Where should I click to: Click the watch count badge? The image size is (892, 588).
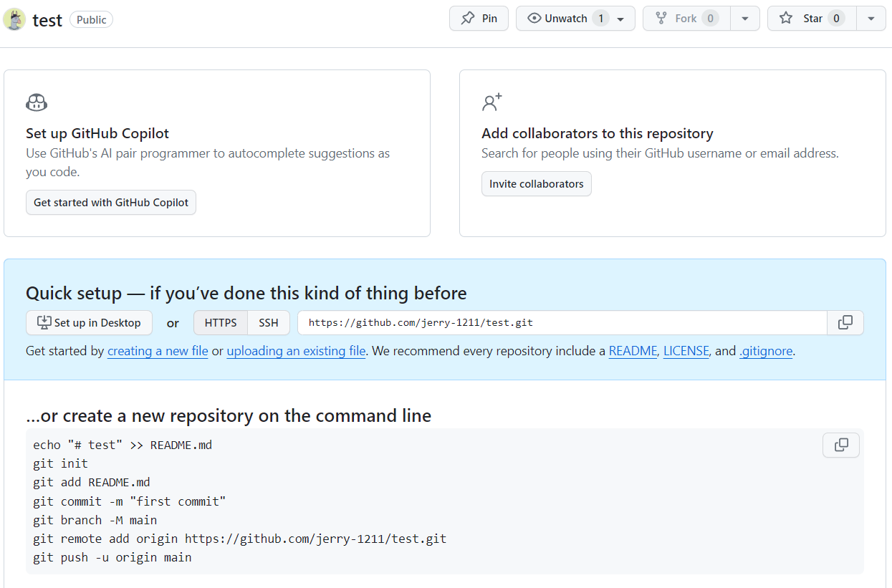point(601,19)
